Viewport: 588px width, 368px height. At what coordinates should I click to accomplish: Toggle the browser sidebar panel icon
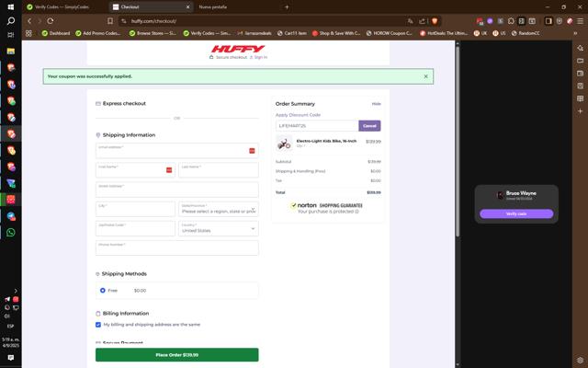coord(548,21)
